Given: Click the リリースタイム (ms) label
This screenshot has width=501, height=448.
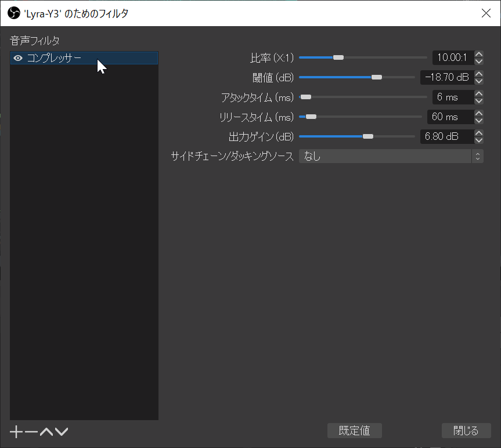Looking at the screenshot, I should tap(257, 117).
